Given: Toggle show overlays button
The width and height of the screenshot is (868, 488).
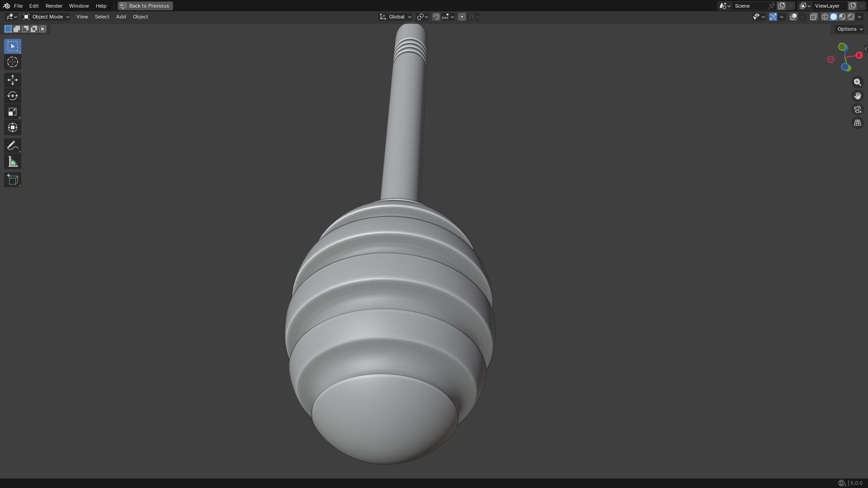Looking at the screenshot, I should coord(793,17).
